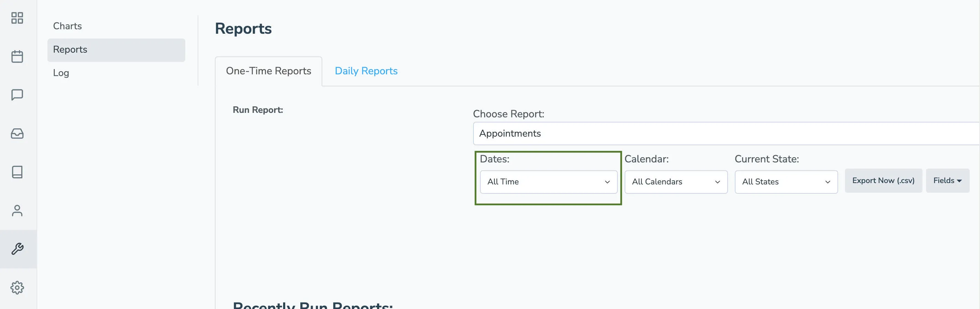
Task: Open the All Calendars dropdown
Action: (676, 182)
